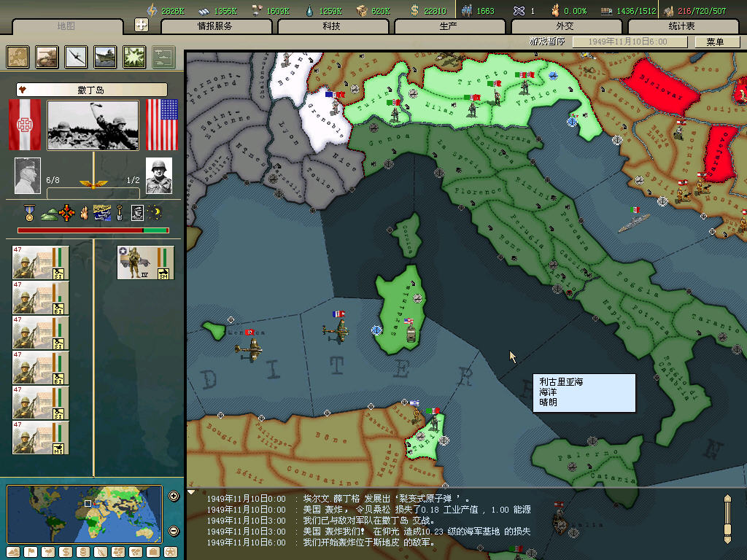
Task: Click the four-arrow icon beside 地图 tab
Action: tap(142, 26)
